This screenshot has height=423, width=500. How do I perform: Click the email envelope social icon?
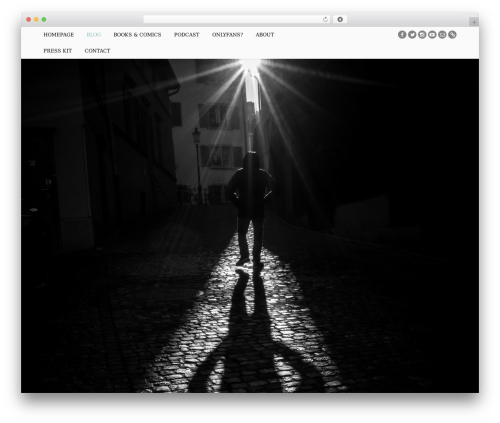click(x=442, y=35)
